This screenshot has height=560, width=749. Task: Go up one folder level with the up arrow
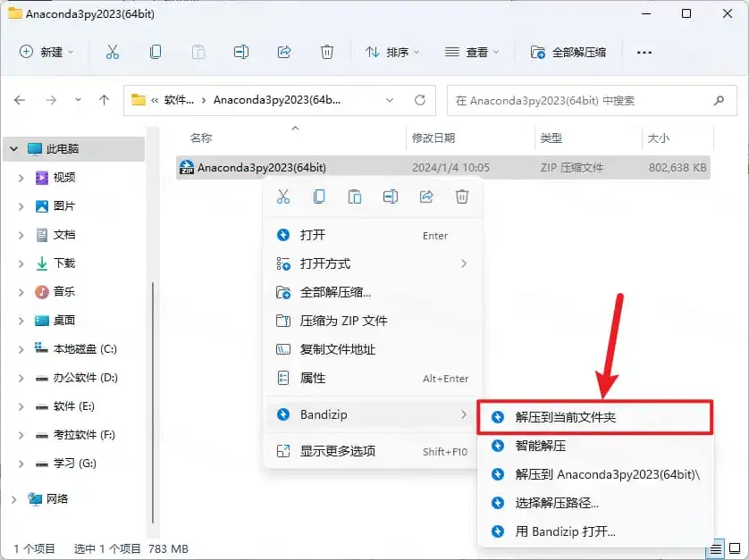105,100
